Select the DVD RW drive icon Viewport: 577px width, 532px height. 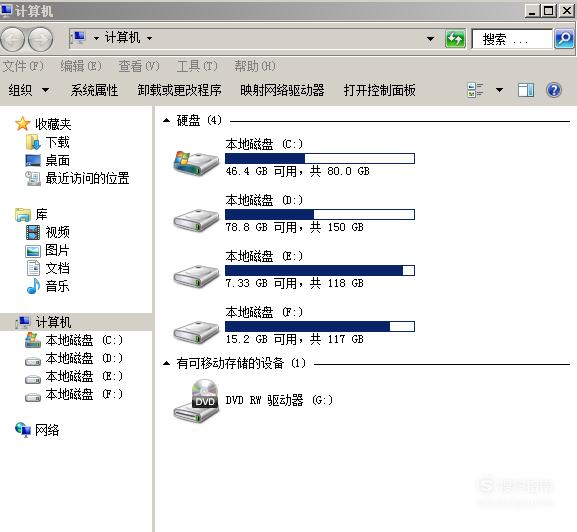tap(197, 401)
